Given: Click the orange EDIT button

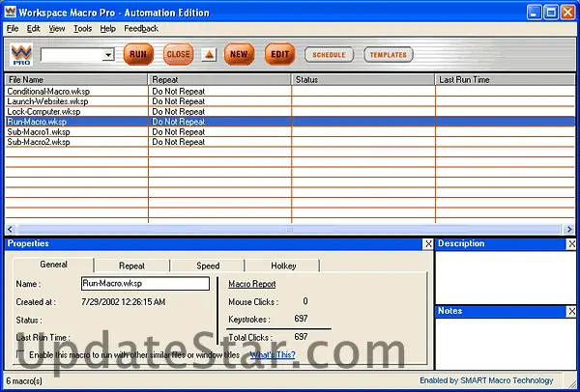Looking at the screenshot, I should (280, 54).
